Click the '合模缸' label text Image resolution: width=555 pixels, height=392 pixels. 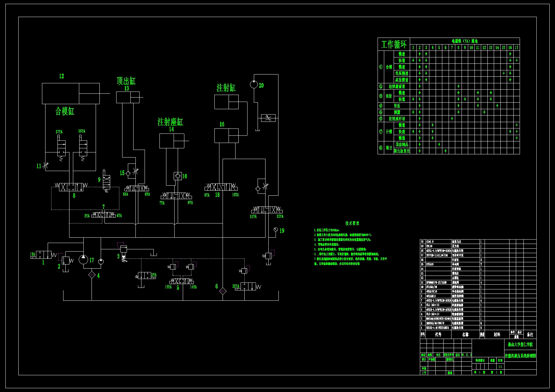(65, 111)
